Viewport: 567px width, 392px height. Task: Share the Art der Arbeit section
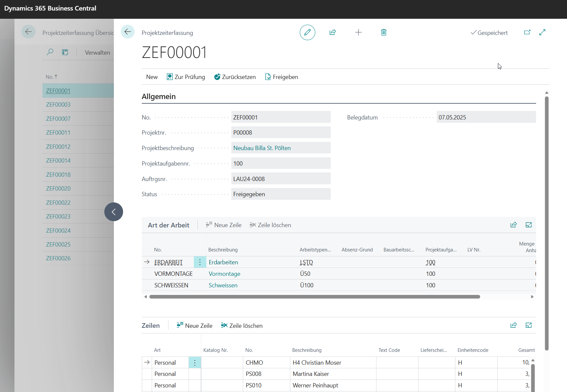pyautogui.click(x=513, y=225)
